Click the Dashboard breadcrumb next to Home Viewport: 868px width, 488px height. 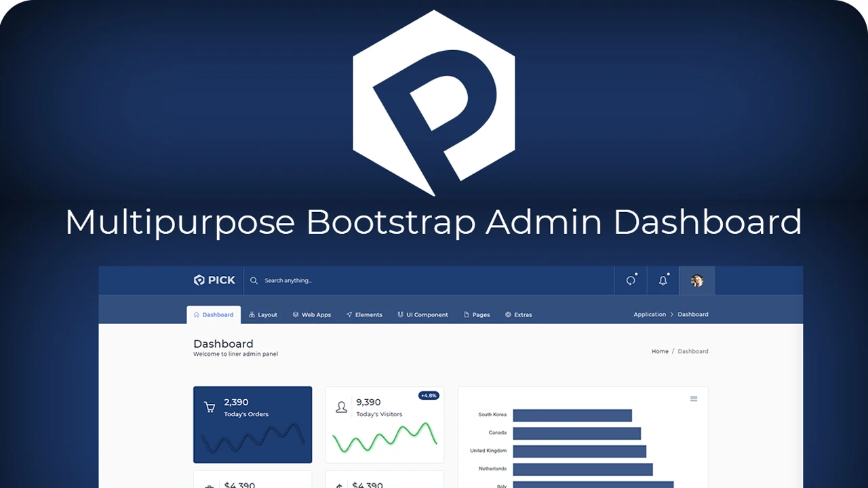pyautogui.click(x=693, y=351)
